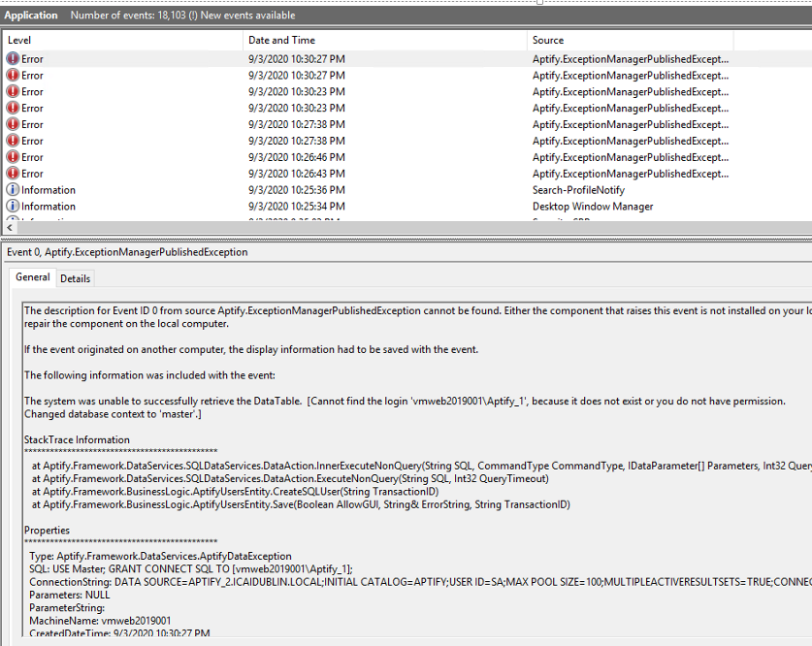Click information icon for Desktop Window Manager event
This screenshot has width=812, height=646.
coord(13,206)
